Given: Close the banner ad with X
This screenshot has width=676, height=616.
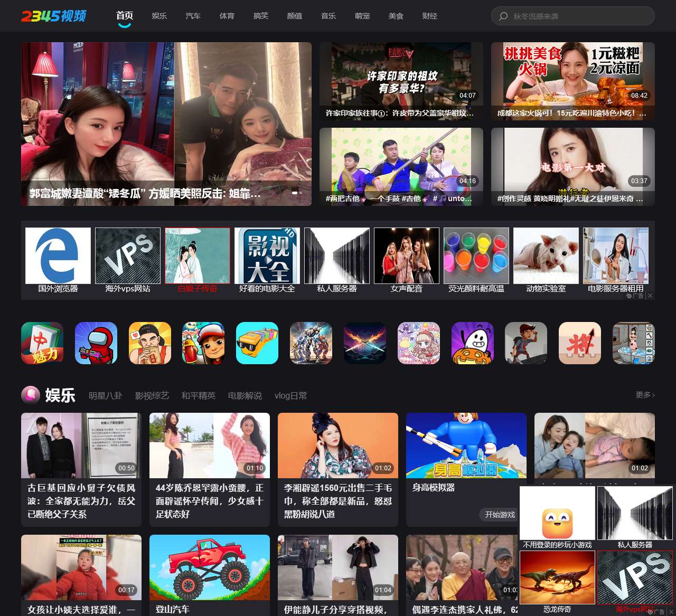Looking at the screenshot, I should pyautogui.click(x=650, y=296).
